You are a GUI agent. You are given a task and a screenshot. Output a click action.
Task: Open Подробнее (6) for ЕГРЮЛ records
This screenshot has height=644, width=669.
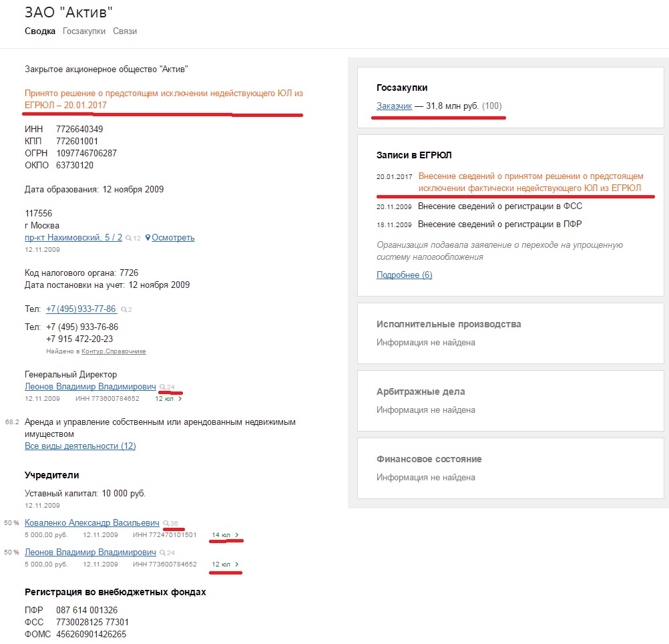point(404,275)
